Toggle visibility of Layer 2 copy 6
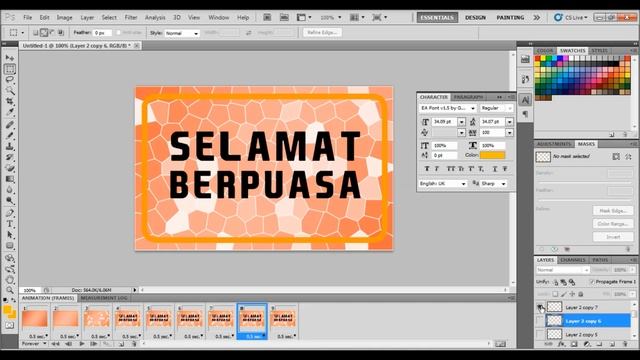 tap(540, 321)
